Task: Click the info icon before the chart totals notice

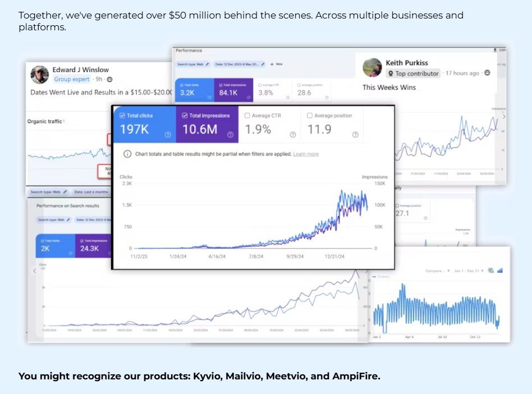Action: (127, 154)
